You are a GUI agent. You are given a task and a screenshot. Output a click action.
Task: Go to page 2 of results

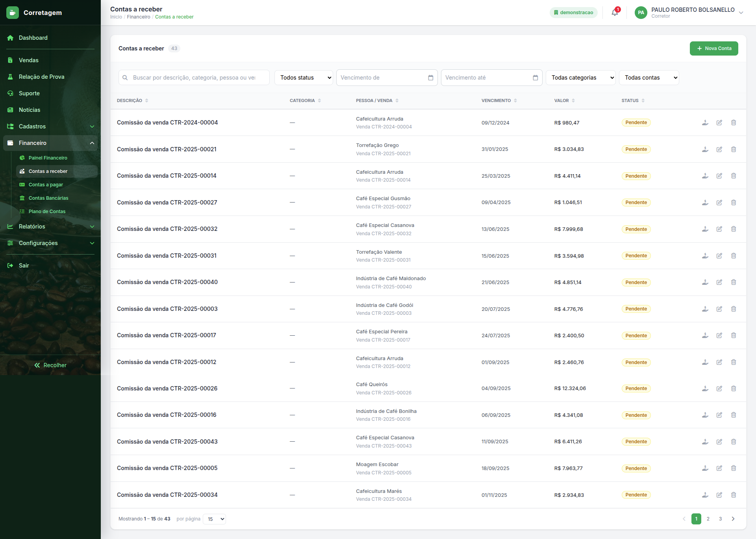pyautogui.click(x=708, y=519)
